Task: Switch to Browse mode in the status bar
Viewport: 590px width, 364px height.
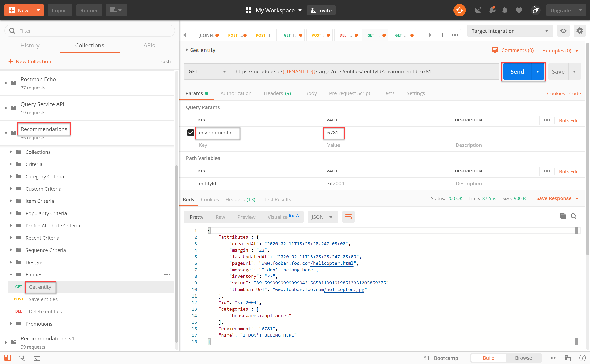Action: pos(523,358)
